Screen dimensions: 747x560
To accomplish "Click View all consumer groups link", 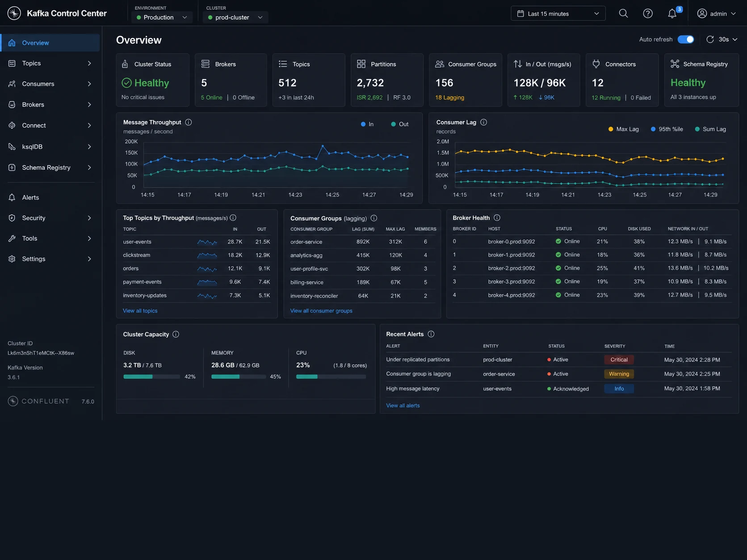I will tap(321, 311).
